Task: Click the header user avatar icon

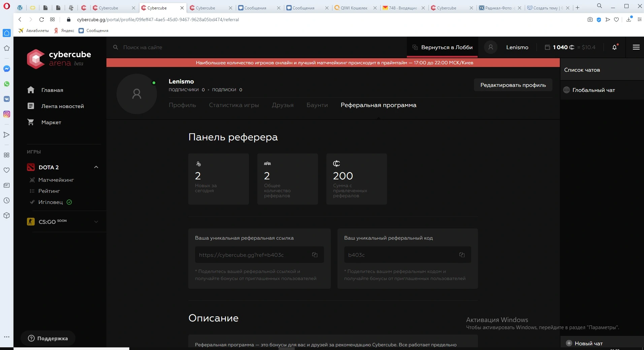Action: click(491, 47)
